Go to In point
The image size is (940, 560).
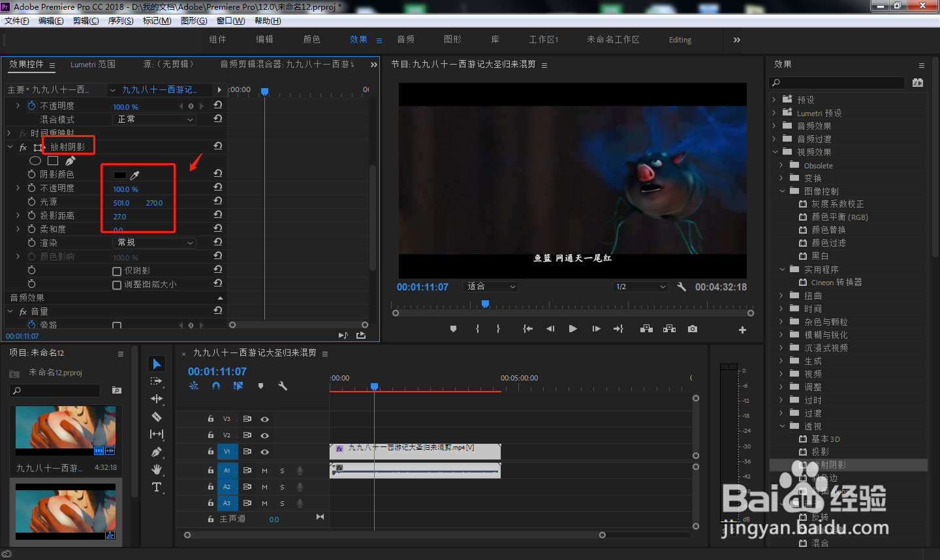pos(527,329)
